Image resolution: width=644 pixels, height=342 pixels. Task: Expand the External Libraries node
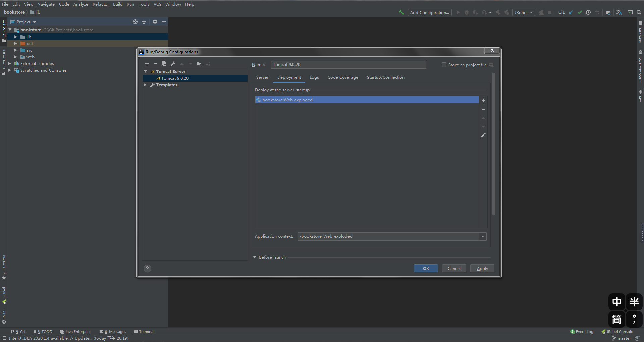tap(9, 64)
